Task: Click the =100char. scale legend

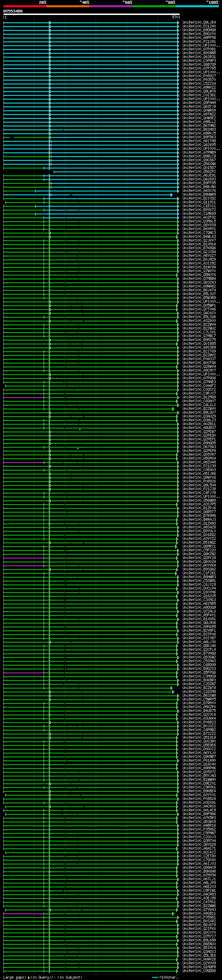Action: point(165,977)
